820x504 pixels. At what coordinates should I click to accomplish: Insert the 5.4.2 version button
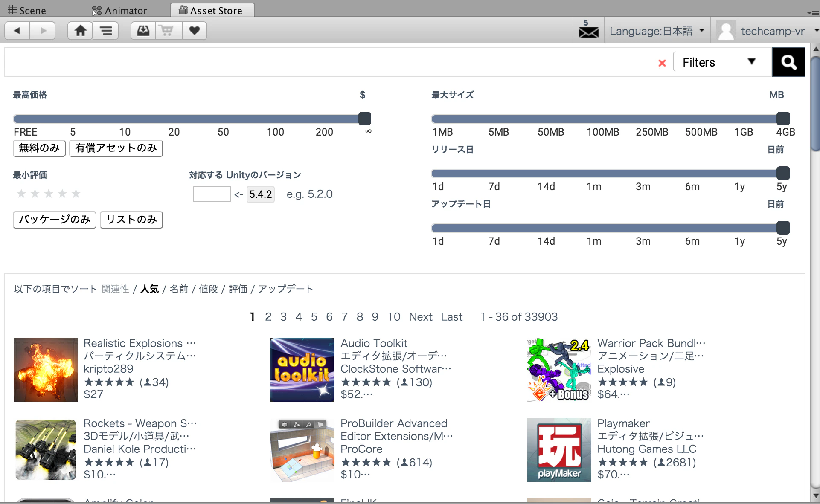(260, 194)
